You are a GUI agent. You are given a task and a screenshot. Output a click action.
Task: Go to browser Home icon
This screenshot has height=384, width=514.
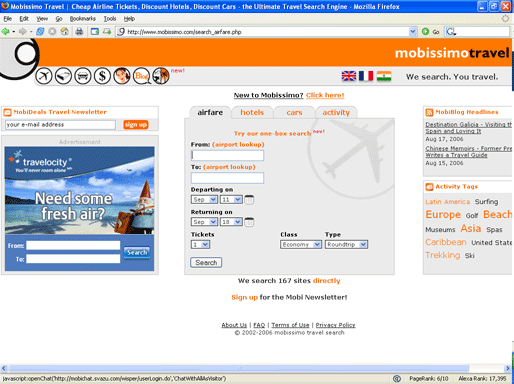[x=65, y=32]
